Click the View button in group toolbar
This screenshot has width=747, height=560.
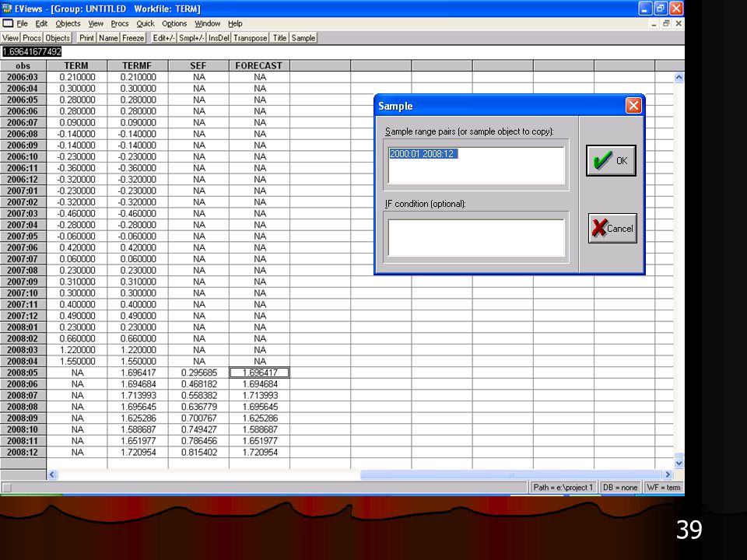pyautogui.click(x=10, y=37)
